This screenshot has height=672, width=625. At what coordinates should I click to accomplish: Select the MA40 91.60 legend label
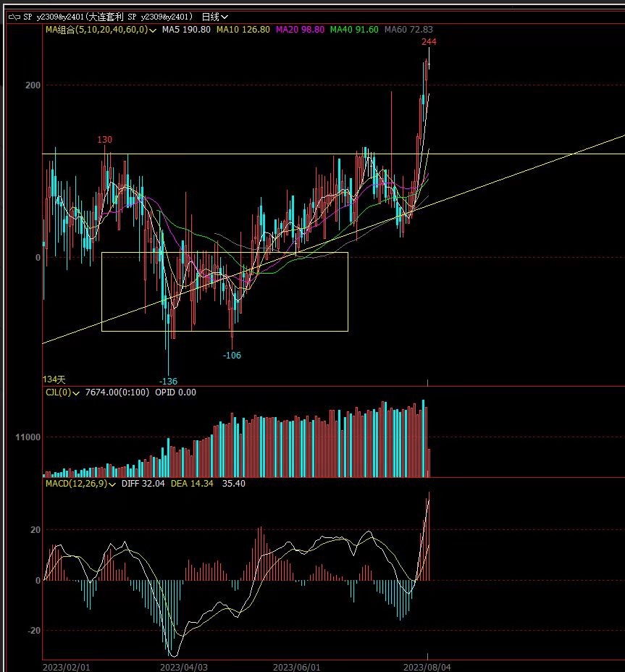coord(353,30)
